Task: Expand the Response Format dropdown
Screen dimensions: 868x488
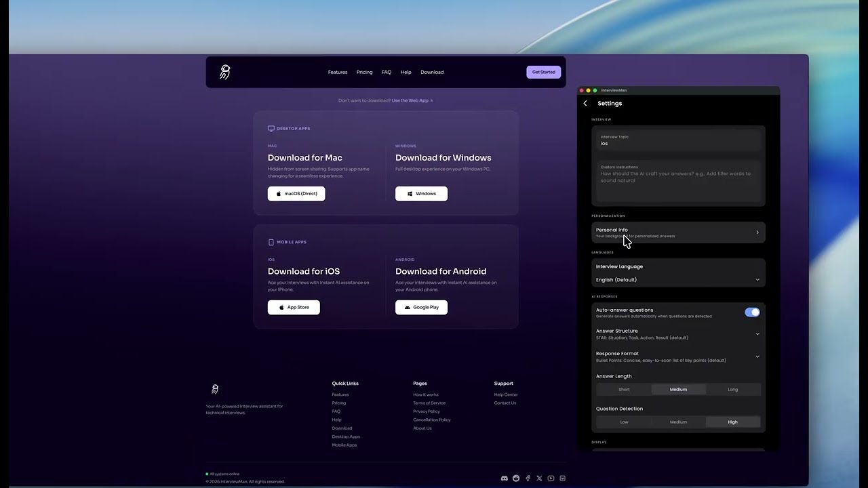Action: point(678,357)
